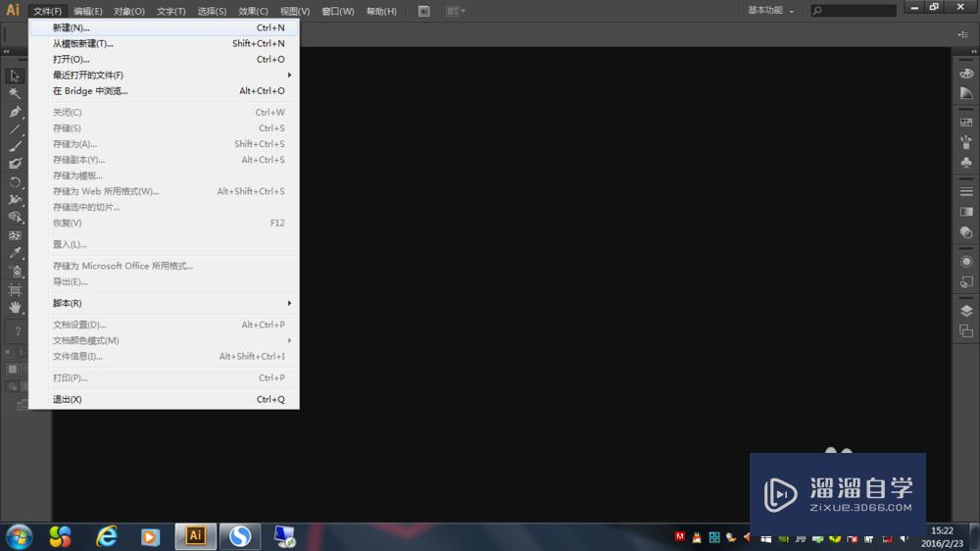The width and height of the screenshot is (980, 551).
Task: Open the 窗口(W) menu
Action: coord(337,11)
